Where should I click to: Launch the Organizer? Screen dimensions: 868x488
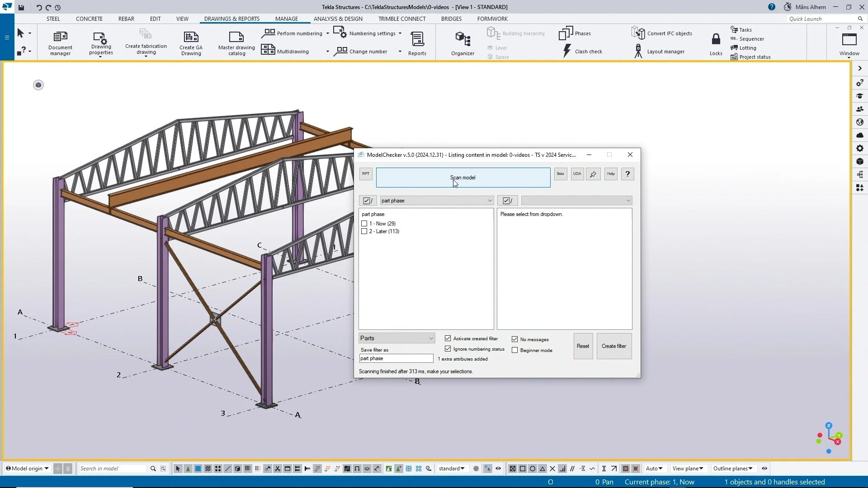(x=462, y=43)
